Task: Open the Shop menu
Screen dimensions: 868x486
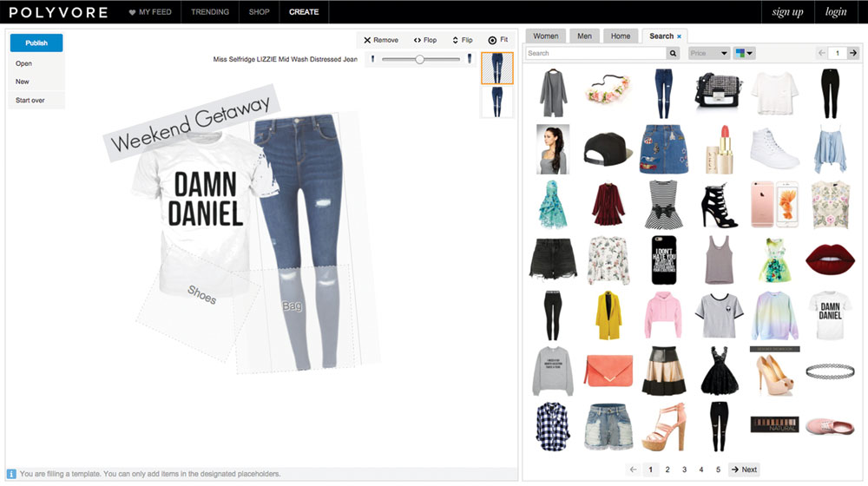Action: 259,11
